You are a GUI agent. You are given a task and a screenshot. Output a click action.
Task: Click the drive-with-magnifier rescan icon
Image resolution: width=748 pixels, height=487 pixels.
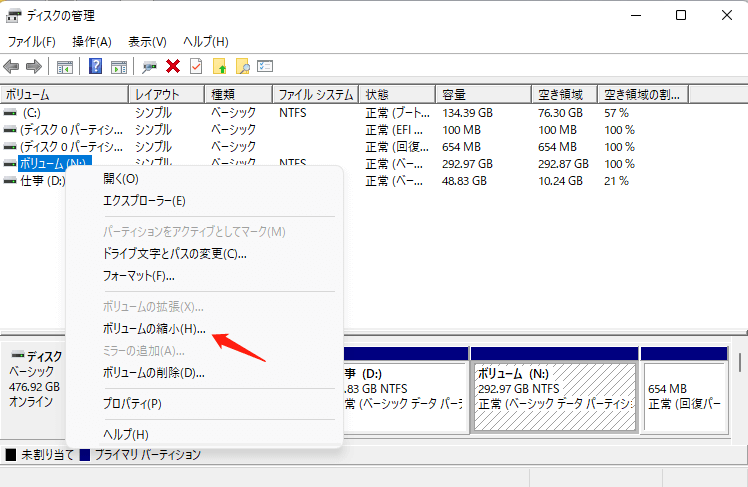(149, 67)
